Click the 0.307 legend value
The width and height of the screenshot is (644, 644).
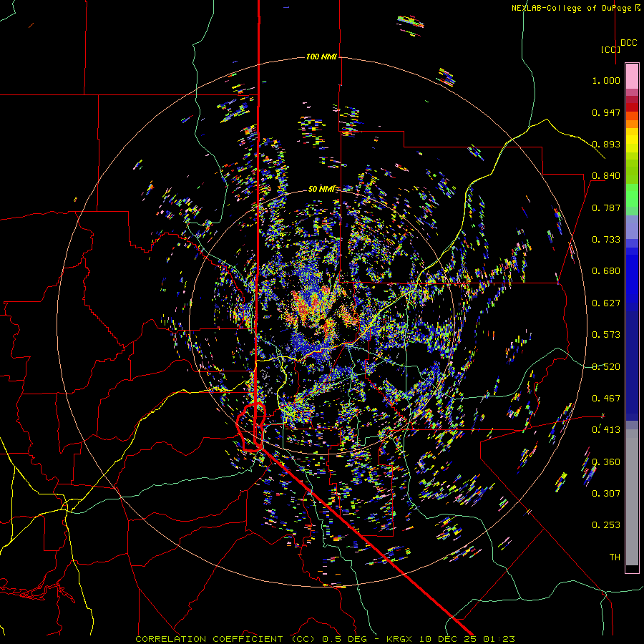click(x=606, y=494)
